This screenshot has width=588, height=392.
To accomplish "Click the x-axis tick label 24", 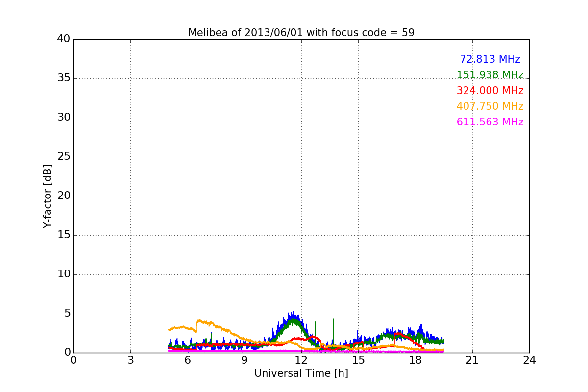I will coord(529,360).
